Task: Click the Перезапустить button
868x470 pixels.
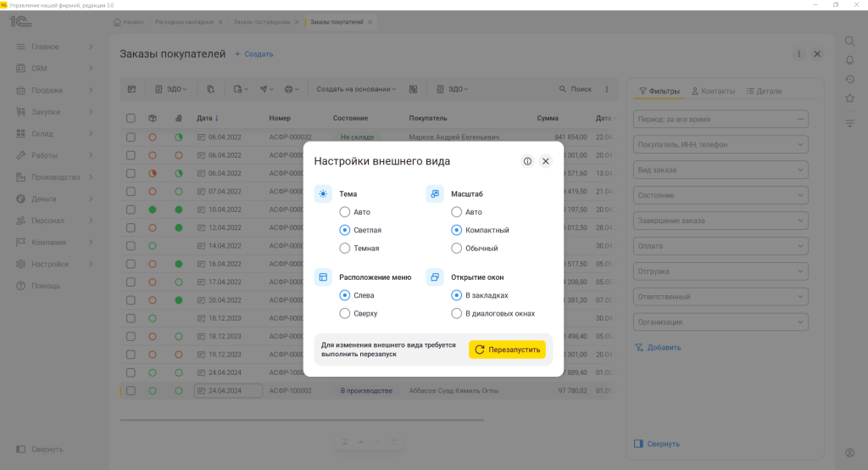Action: (x=507, y=350)
